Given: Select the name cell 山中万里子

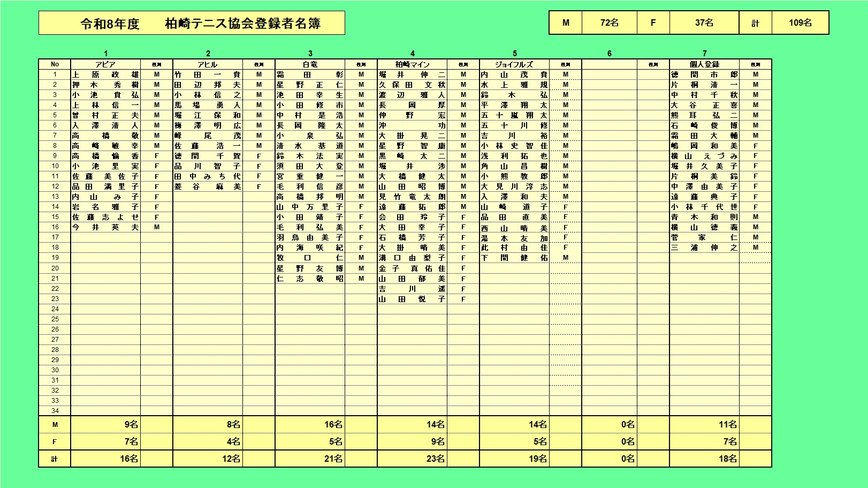Looking at the screenshot, I should [x=310, y=207].
